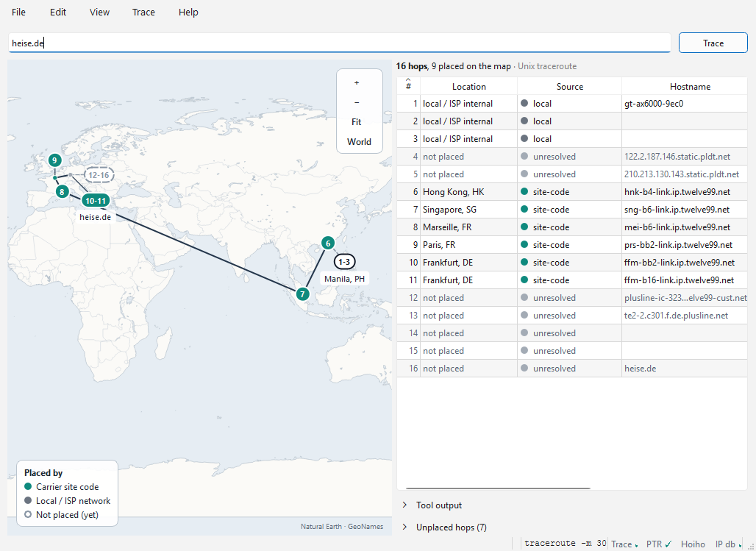The image size is (756, 551).
Task: Click the Unix traceroute label
Action: 546,66
